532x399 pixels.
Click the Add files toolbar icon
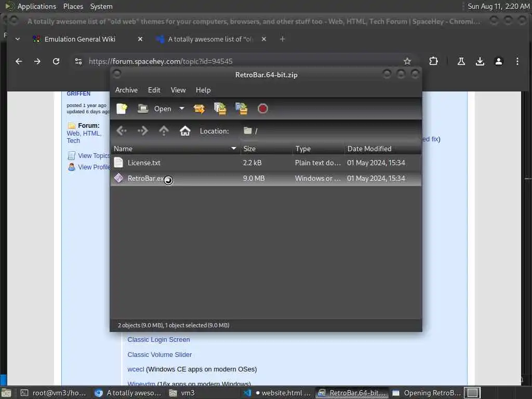coord(220,109)
